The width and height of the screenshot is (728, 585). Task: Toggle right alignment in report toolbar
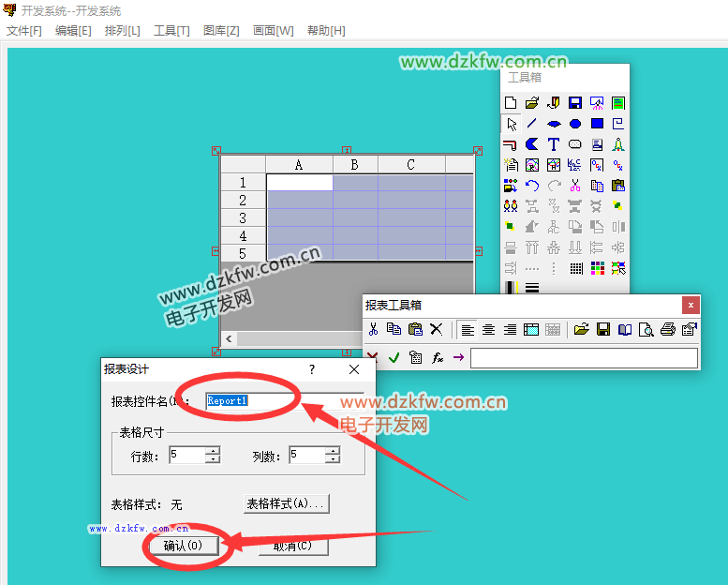pyautogui.click(x=511, y=329)
